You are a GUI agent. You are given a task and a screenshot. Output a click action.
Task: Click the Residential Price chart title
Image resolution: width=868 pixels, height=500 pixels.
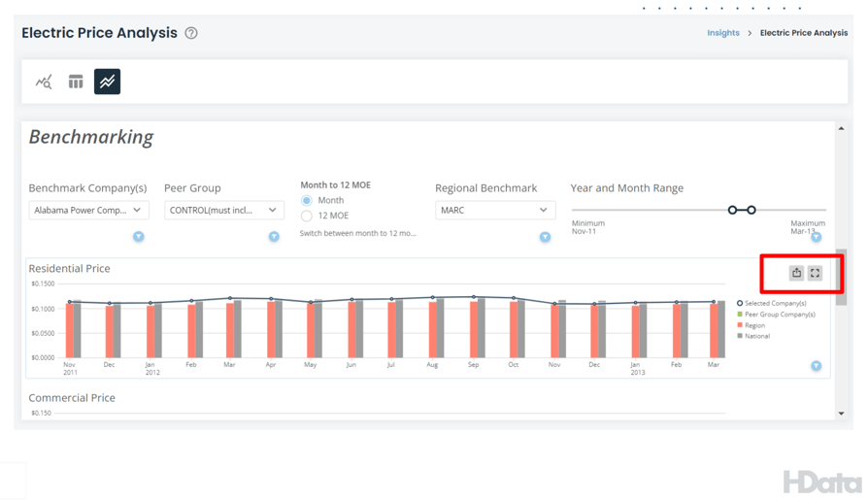[69, 269]
